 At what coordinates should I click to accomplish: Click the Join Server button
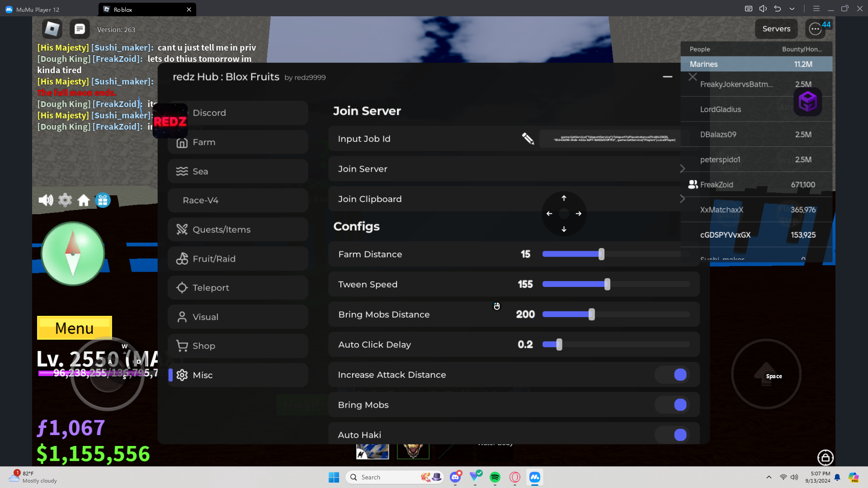[514, 169]
